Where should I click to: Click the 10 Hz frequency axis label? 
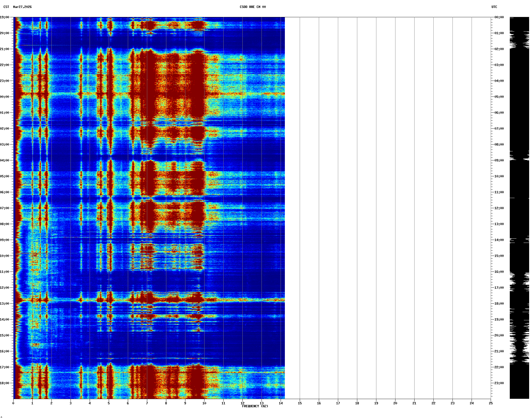pos(204,403)
